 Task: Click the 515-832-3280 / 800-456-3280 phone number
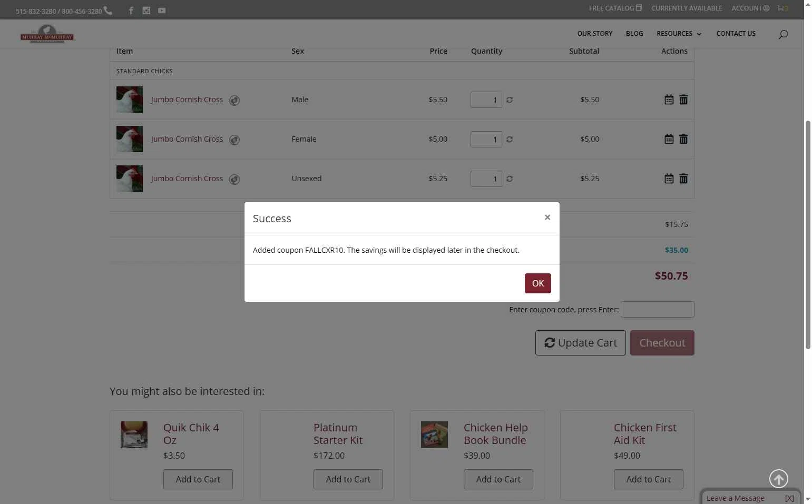tap(59, 11)
